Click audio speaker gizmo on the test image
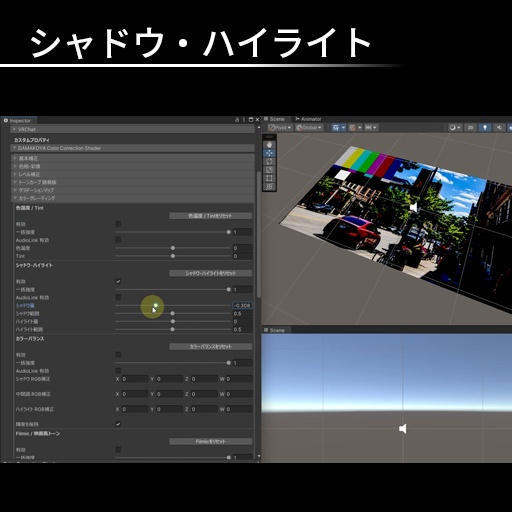This screenshot has height=512, width=512. coord(413,207)
